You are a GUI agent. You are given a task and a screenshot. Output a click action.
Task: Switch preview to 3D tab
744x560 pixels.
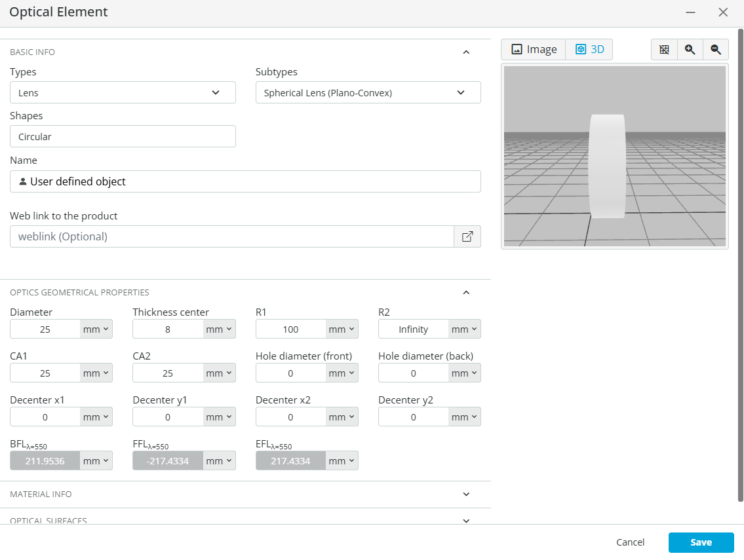pos(589,49)
